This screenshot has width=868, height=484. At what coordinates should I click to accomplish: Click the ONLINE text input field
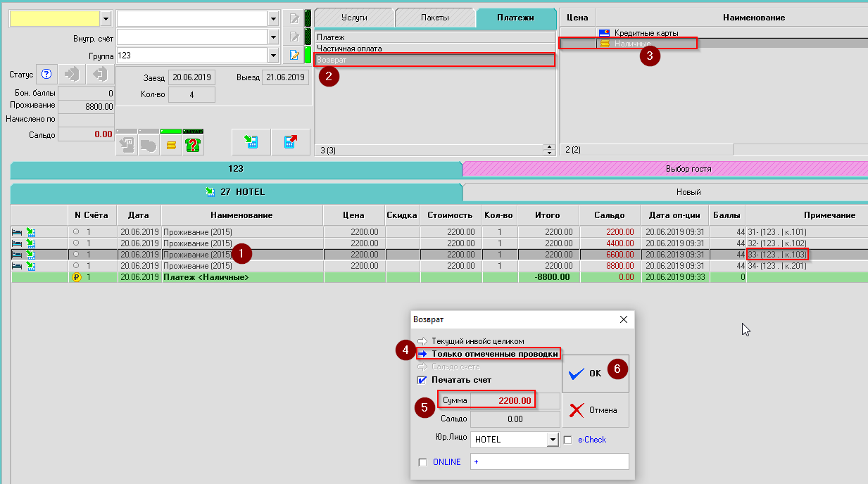point(549,462)
